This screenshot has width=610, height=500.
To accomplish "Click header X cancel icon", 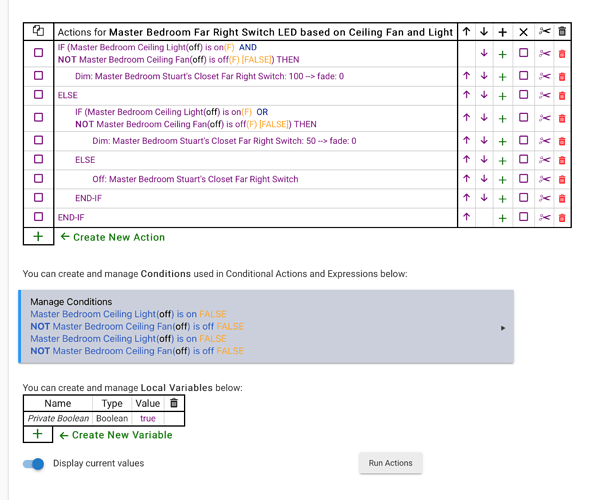I will tap(524, 32).
